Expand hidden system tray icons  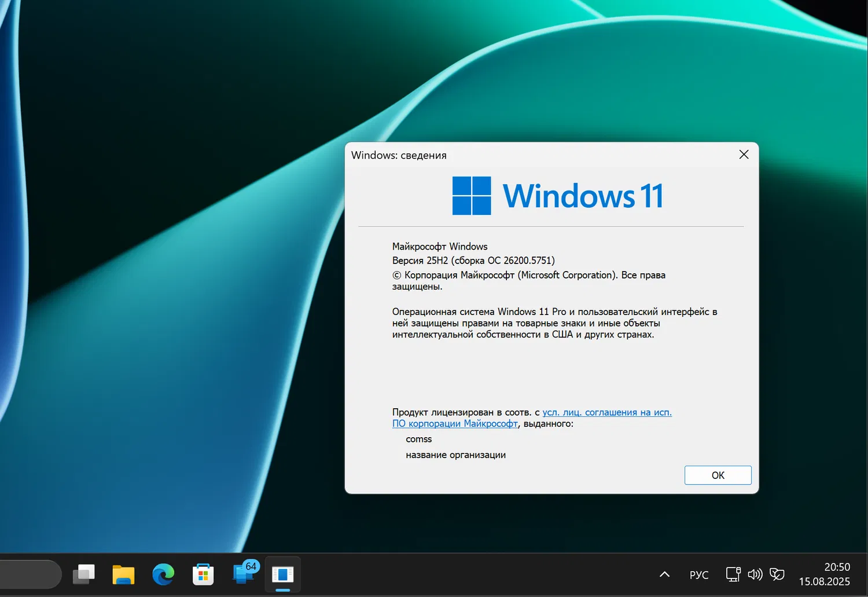coord(664,574)
